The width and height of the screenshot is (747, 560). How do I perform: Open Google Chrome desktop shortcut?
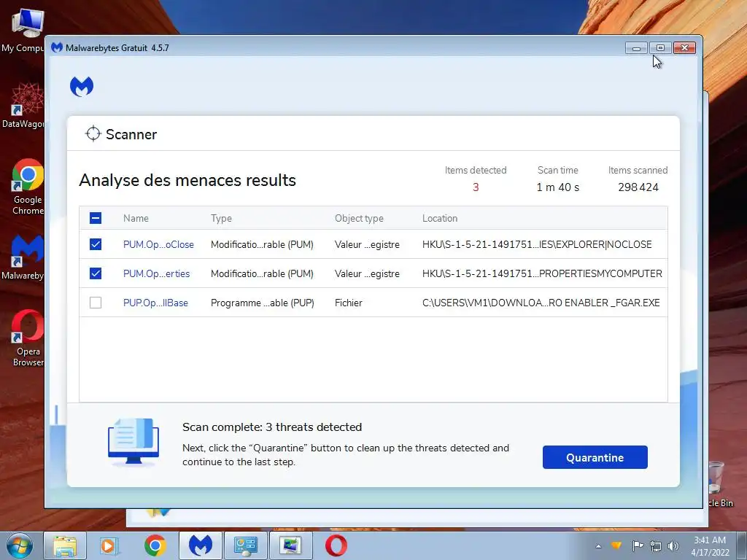click(27, 187)
